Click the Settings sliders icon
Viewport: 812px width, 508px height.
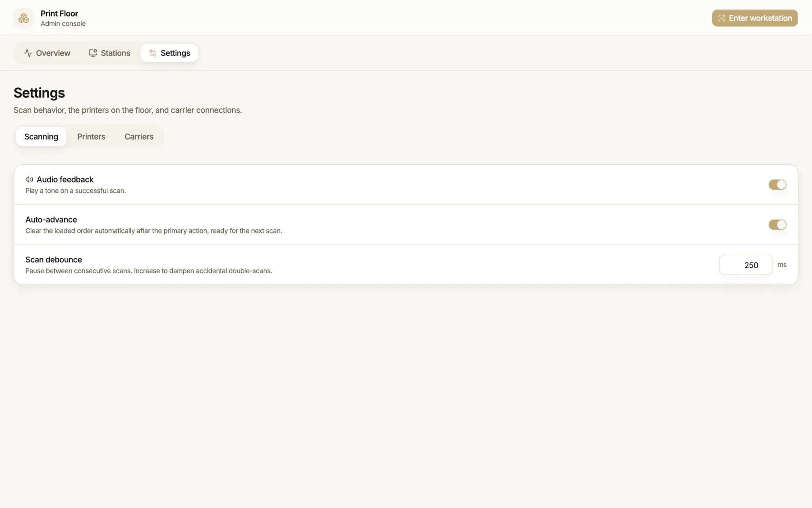click(152, 53)
